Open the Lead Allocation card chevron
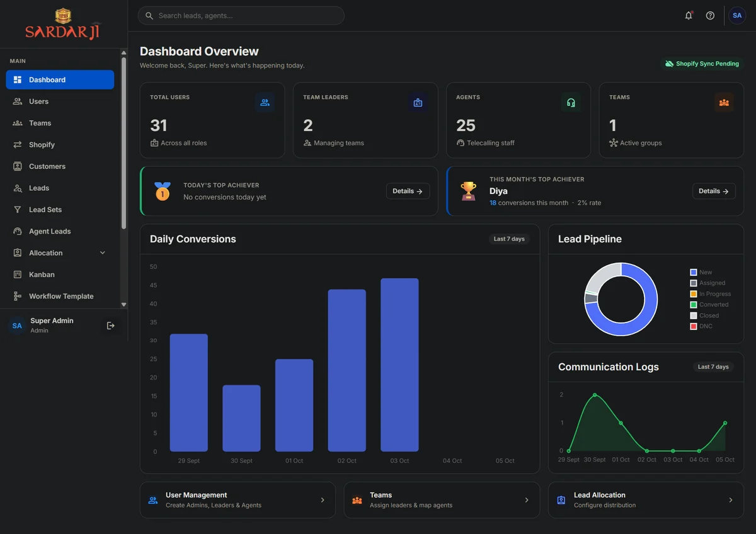This screenshot has width=756, height=534. click(x=731, y=500)
